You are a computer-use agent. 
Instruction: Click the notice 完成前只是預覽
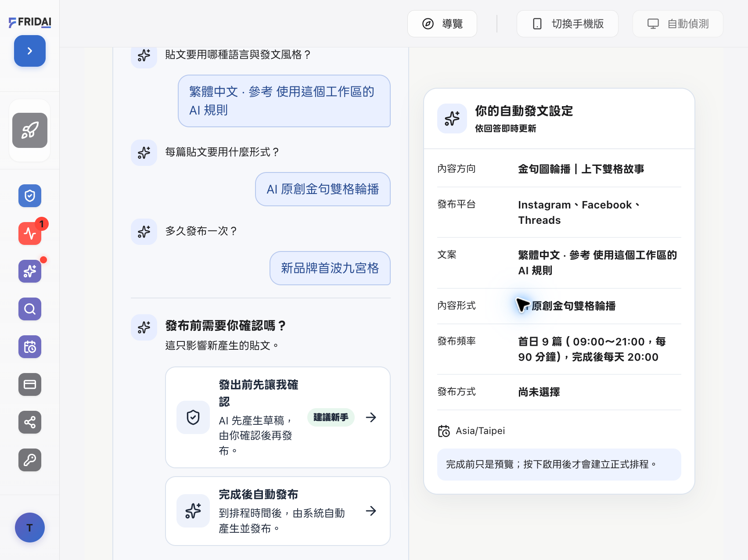pyautogui.click(x=559, y=464)
